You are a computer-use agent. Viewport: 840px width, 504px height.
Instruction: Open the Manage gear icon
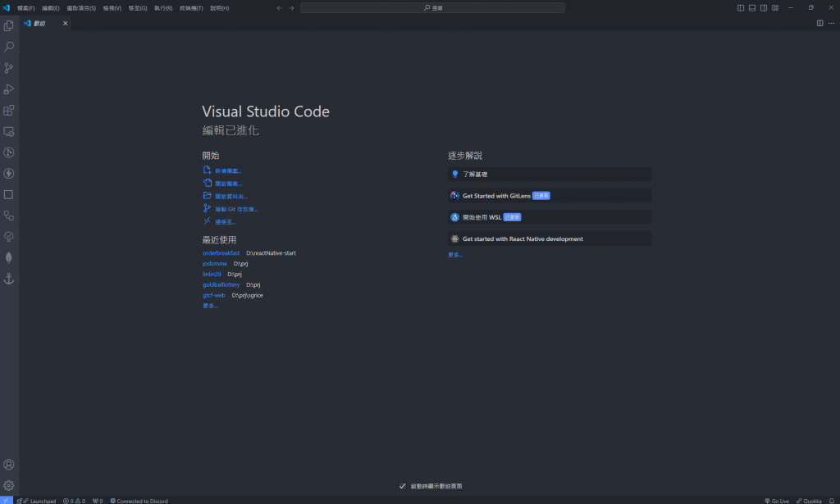click(x=8, y=486)
